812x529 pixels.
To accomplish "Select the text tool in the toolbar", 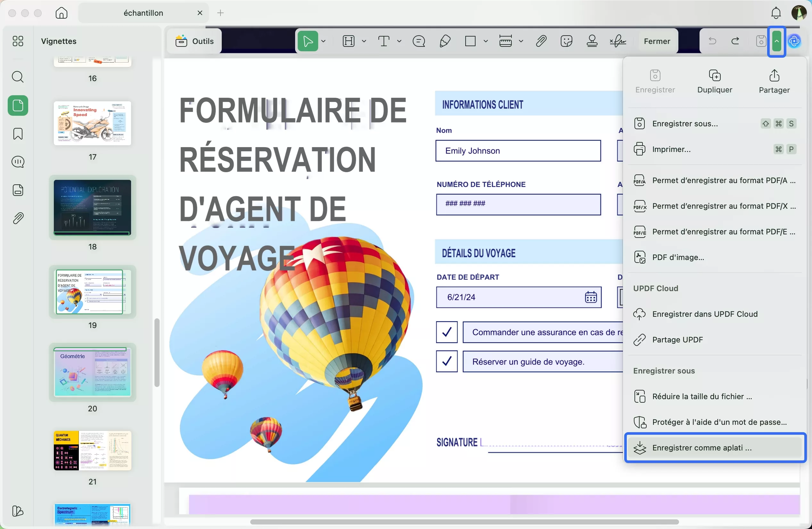I will pyautogui.click(x=384, y=41).
